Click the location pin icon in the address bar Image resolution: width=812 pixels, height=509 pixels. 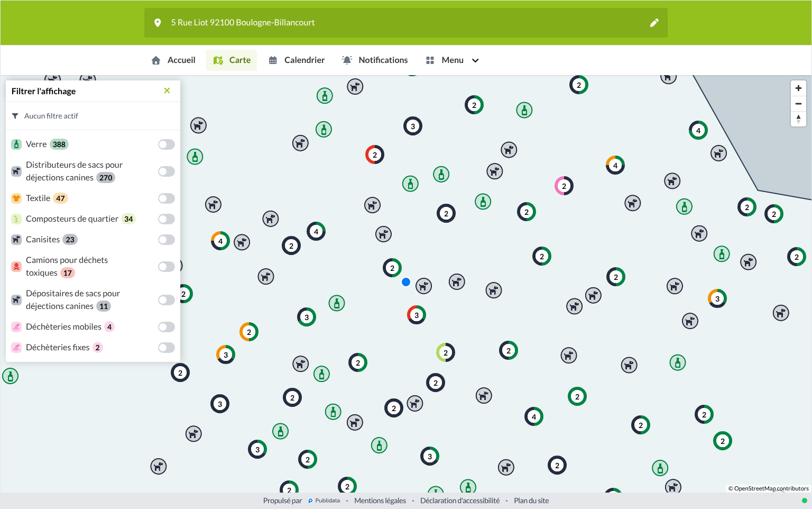[158, 23]
